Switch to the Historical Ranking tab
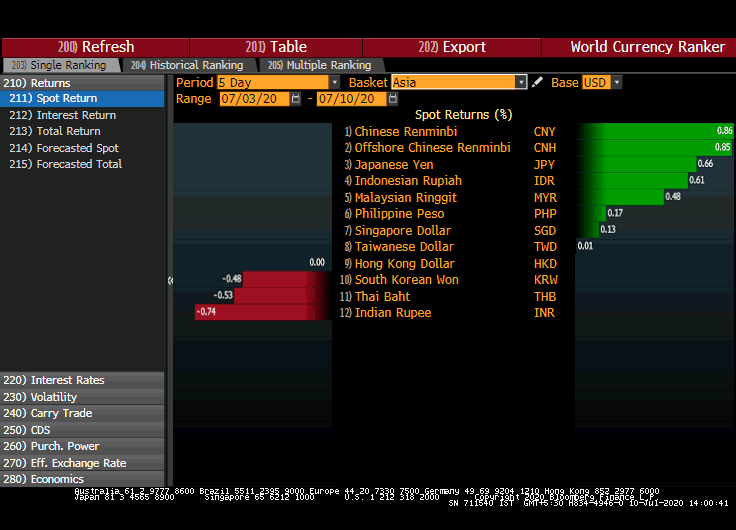The height and width of the screenshot is (530, 736). pyautogui.click(x=186, y=65)
